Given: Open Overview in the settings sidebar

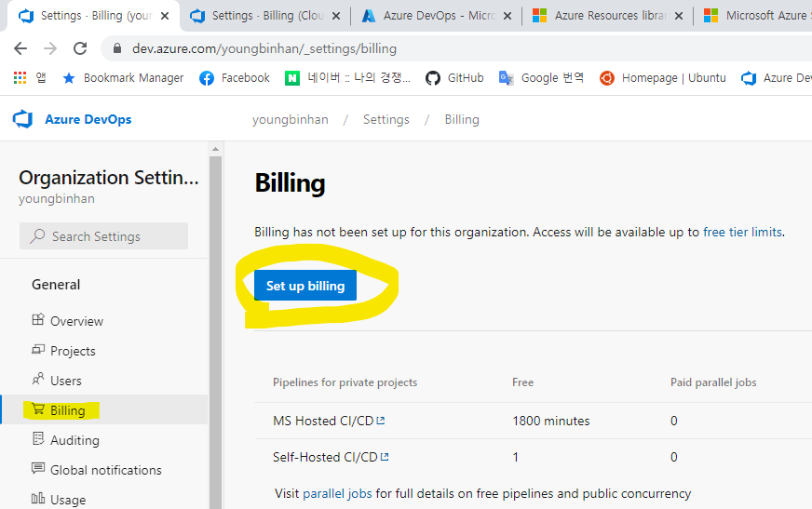Looking at the screenshot, I should click(76, 321).
